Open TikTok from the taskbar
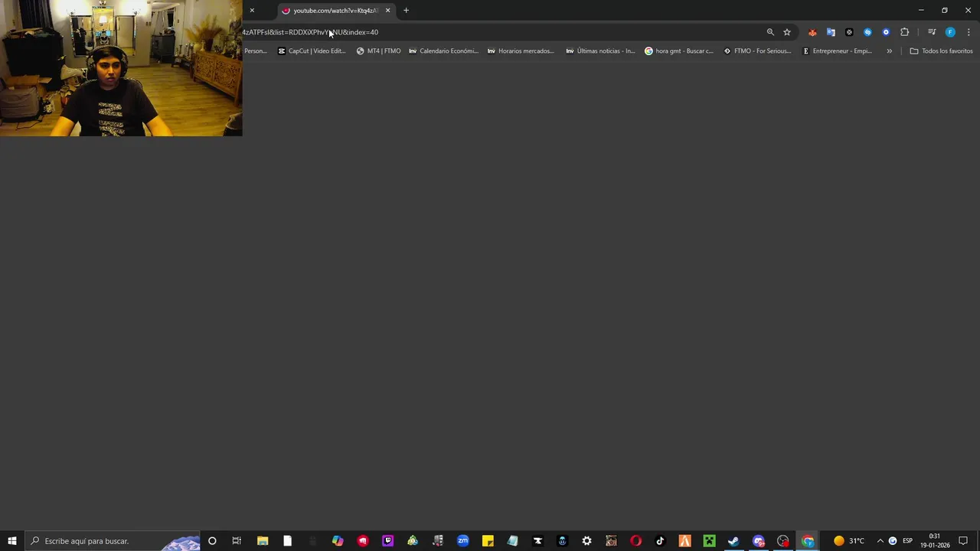980x551 pixels. coord(660,541)
